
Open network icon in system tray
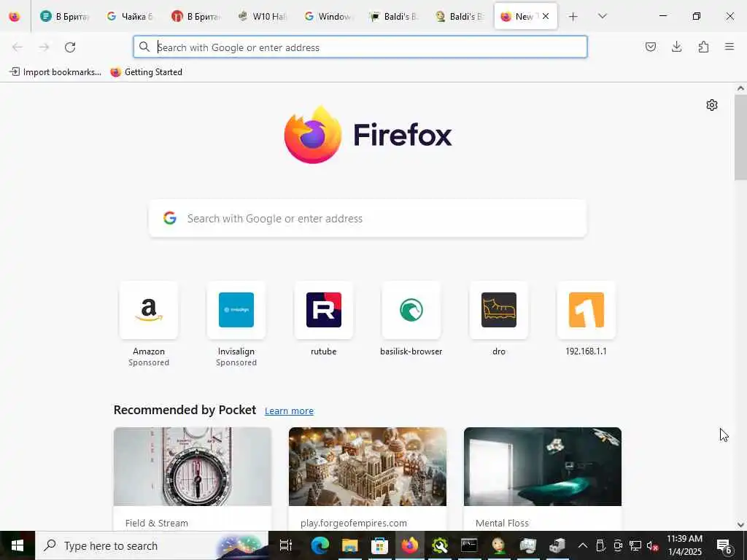pos(635,545)
